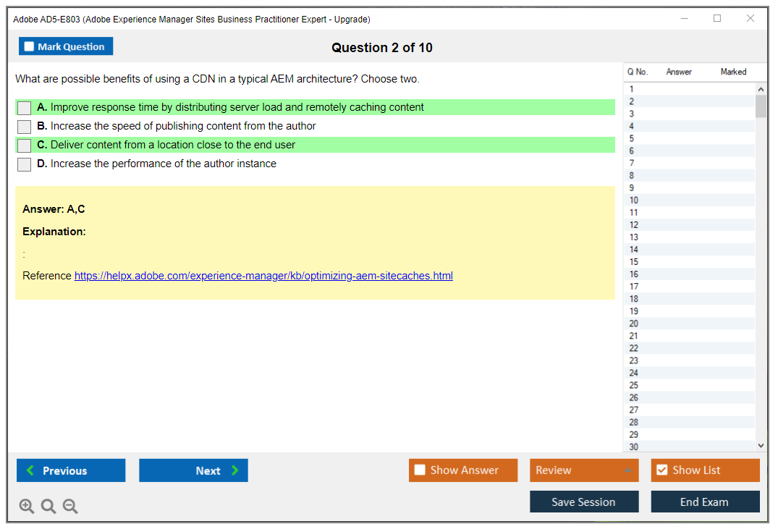This screenshot has width=778, height=532.
Task: Advance to the next question
Action: pyautogui.click(x=193, y=470)
